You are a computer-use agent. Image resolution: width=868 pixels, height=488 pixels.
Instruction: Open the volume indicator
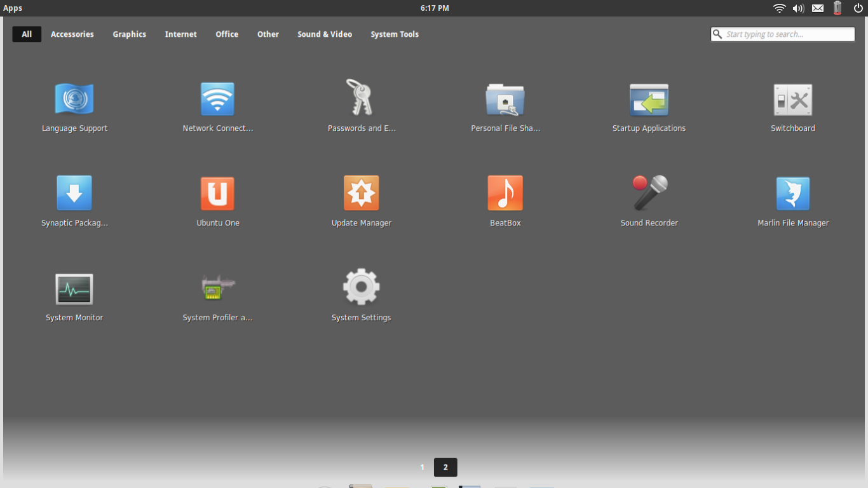(798, 8)
